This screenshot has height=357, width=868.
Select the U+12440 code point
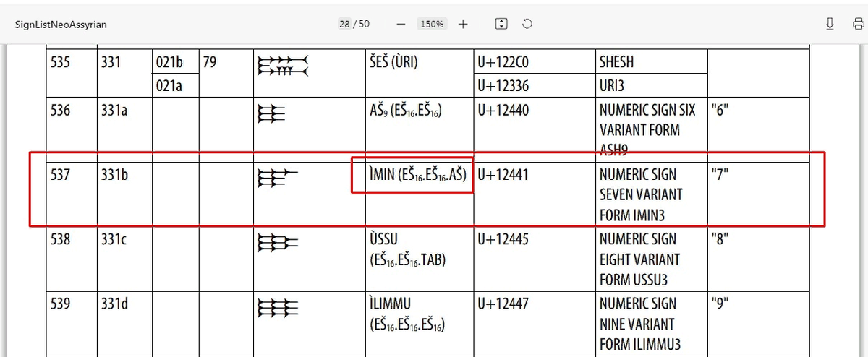point(503,111)
